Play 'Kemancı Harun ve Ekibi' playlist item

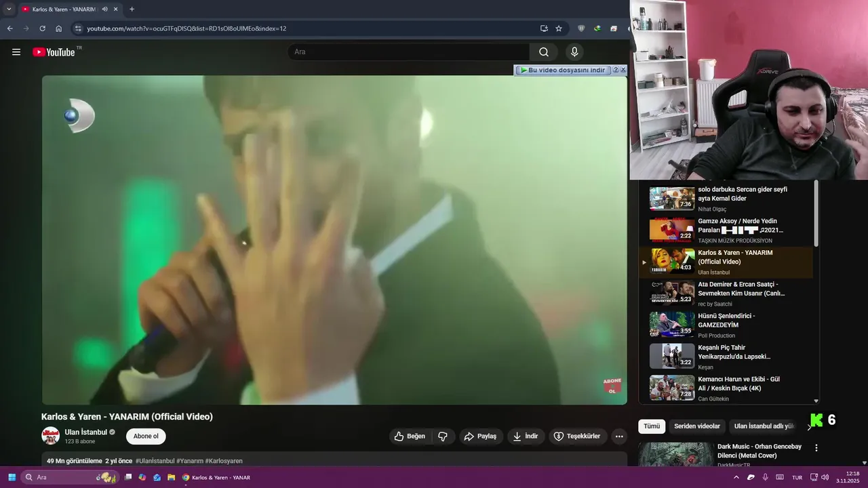click(726, 389)
